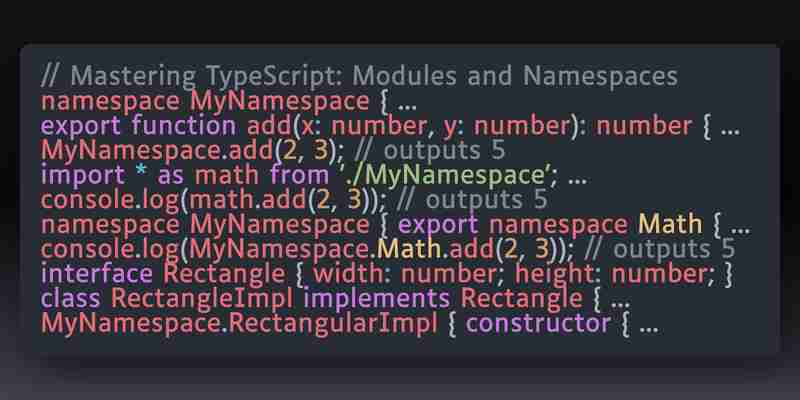This screenshot has height=400, width=800.
Task: Click the 'class RectangleImpl implements Rectangle' line
Action: coord(335,299)
